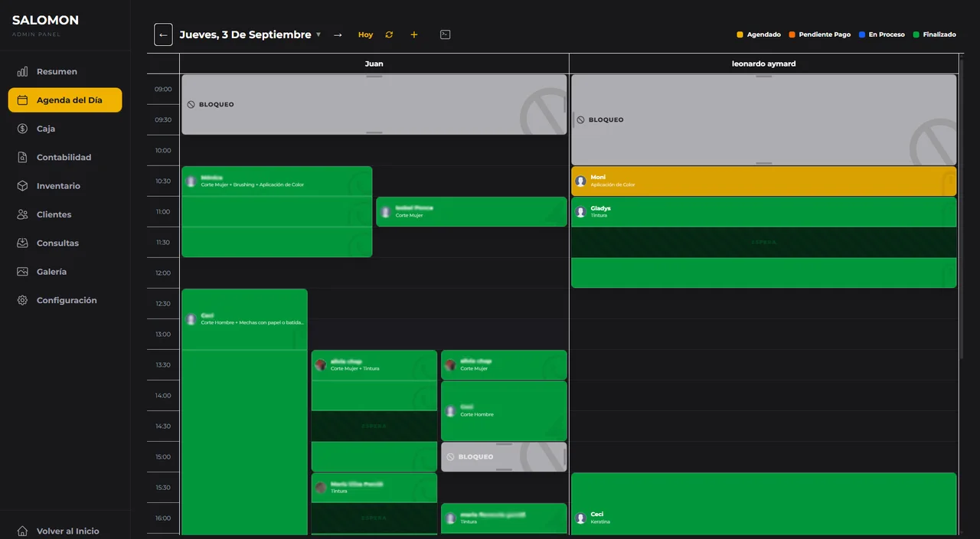This screenshot has height=539, width=980.
Task: Click the avatar on Ceci's Kerstina appointment
Action: click(x=581, y=518)
